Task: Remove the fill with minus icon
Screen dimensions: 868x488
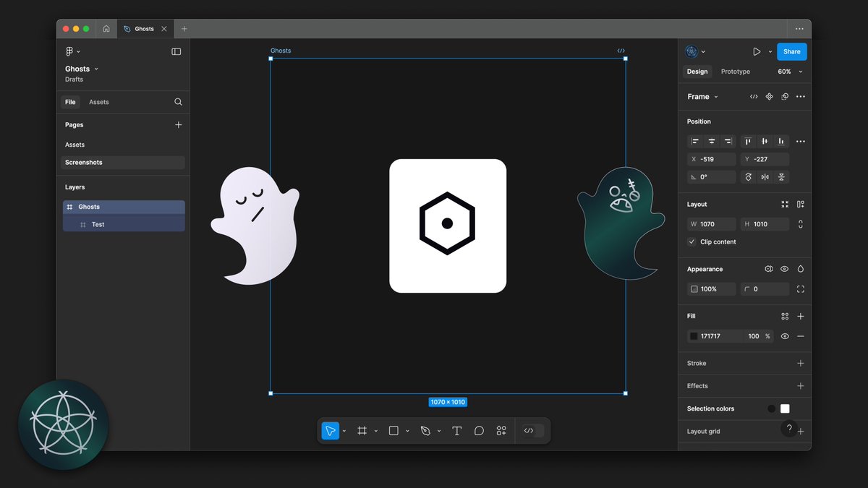Action: [x=801, y=336]
